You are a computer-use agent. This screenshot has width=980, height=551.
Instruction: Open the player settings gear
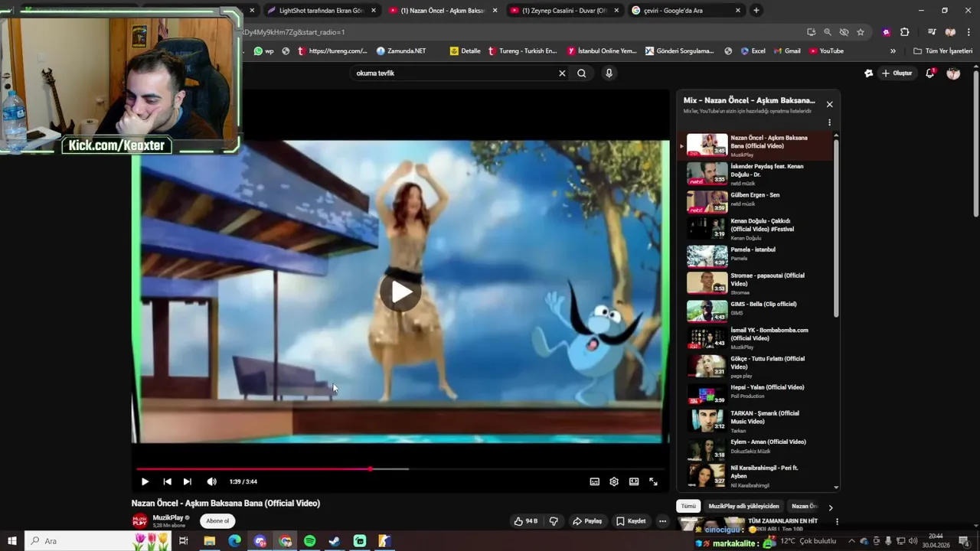point(614,481)
